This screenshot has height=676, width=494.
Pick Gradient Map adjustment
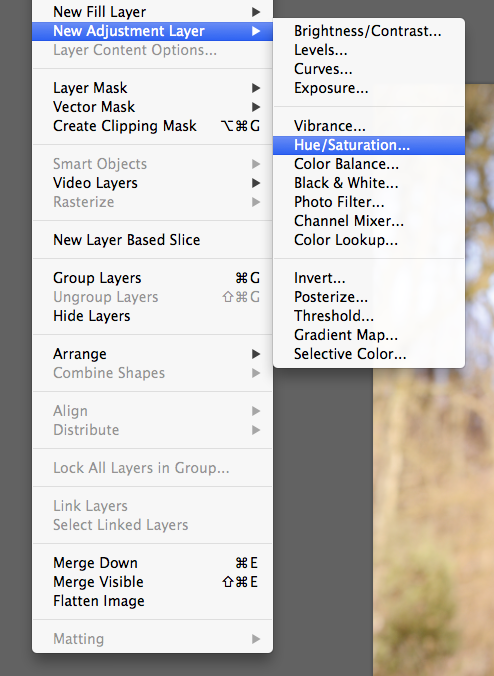[369, 335]
